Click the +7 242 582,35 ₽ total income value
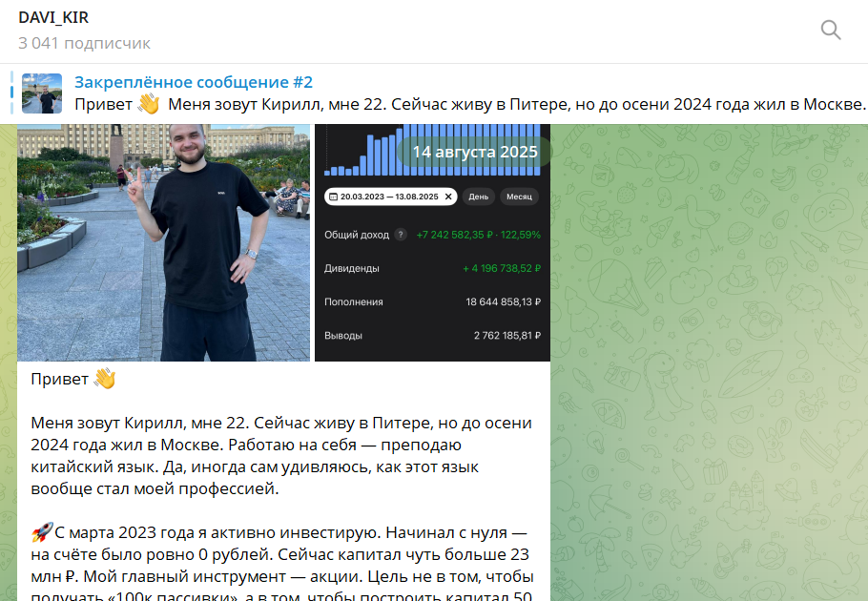The image size is (868, 601). point(454,235)
